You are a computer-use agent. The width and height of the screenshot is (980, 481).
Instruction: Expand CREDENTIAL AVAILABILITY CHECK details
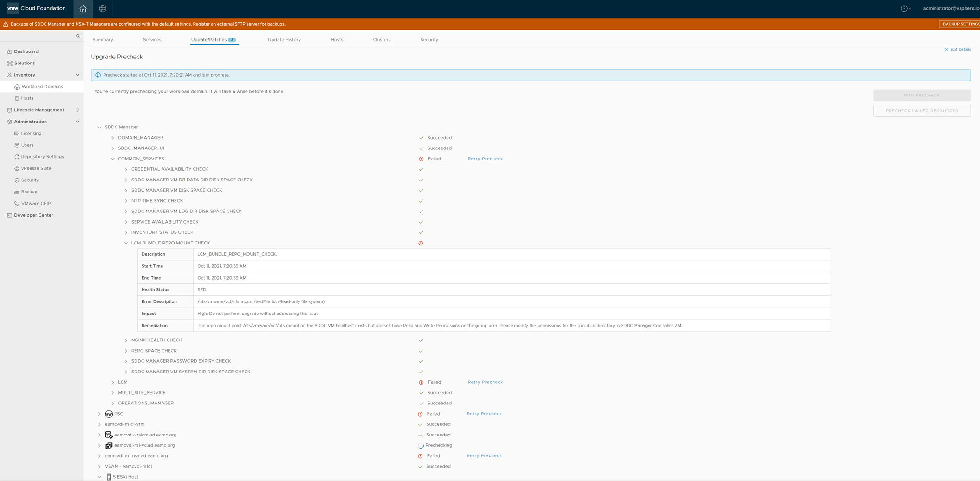click(126, 169)
